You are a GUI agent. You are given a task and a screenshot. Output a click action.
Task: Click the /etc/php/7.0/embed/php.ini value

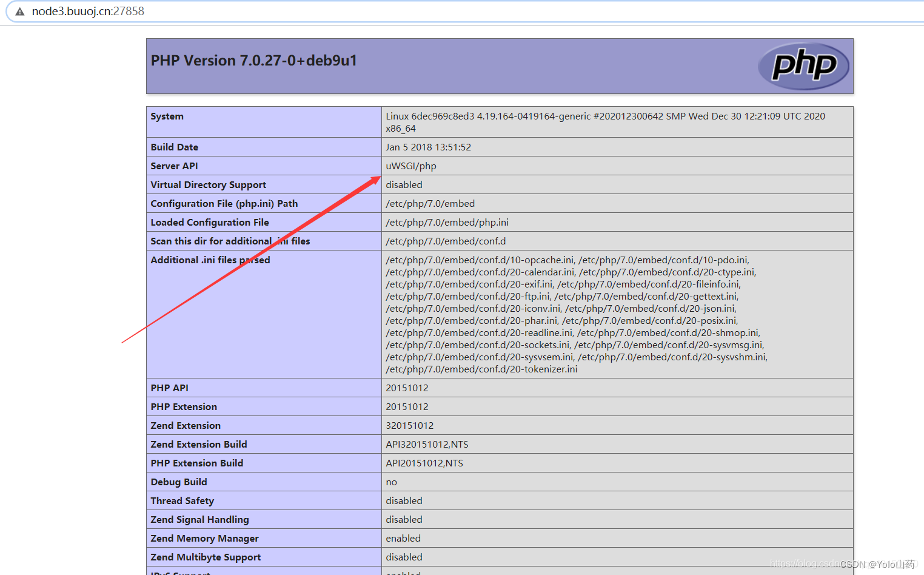[x=447, y=223]
